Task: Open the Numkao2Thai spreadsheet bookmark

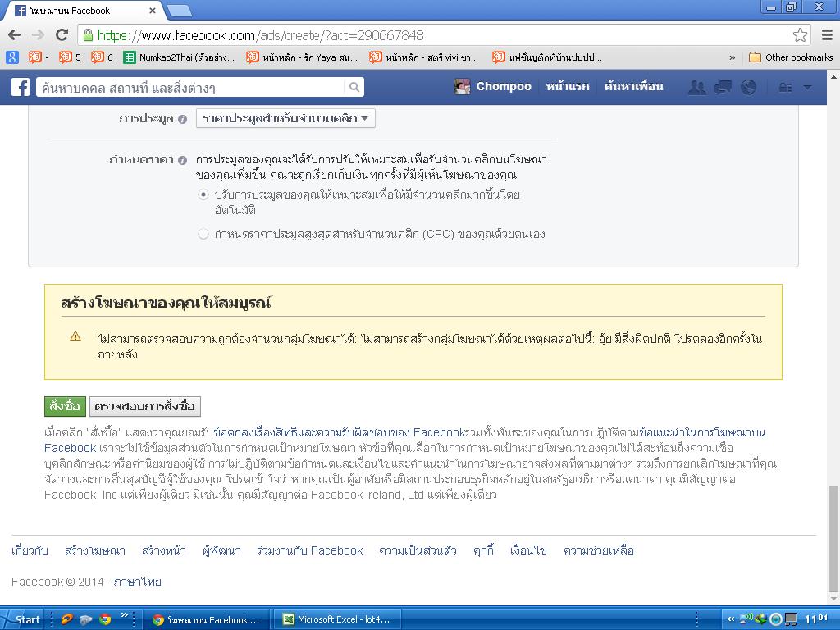Action: [178, 57]
